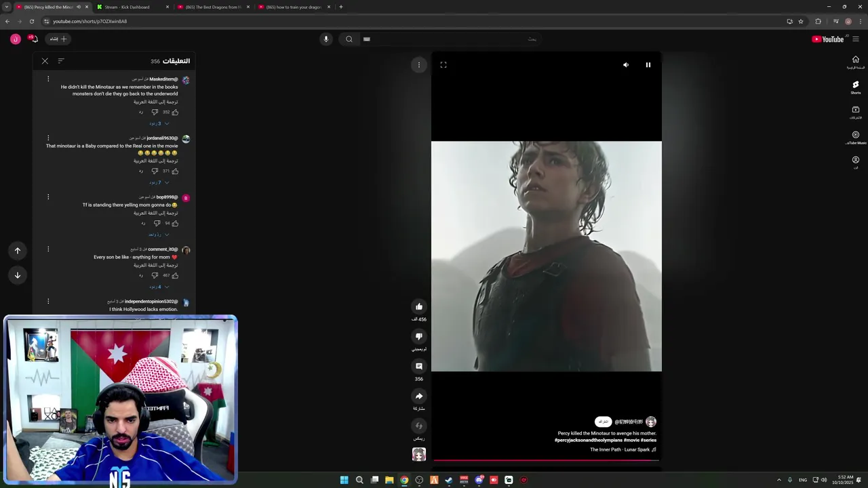Viewport: 868px width, 488px height.
Task: Open Home in the YouTube sidebar
Action: (856, 62)
